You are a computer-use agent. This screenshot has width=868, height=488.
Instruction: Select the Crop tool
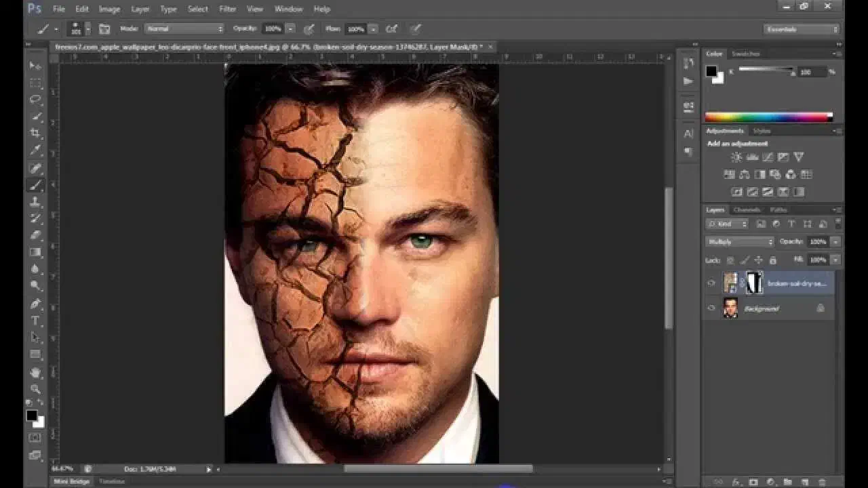[x=35, y=134]
